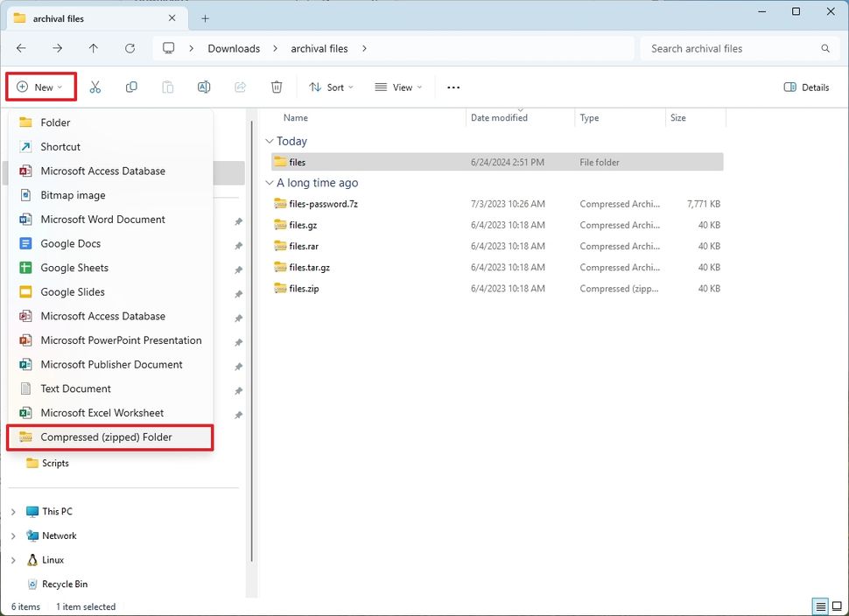Collapse the A long time ago group
The height and width of the screenshot is (616, 849).
270,183
